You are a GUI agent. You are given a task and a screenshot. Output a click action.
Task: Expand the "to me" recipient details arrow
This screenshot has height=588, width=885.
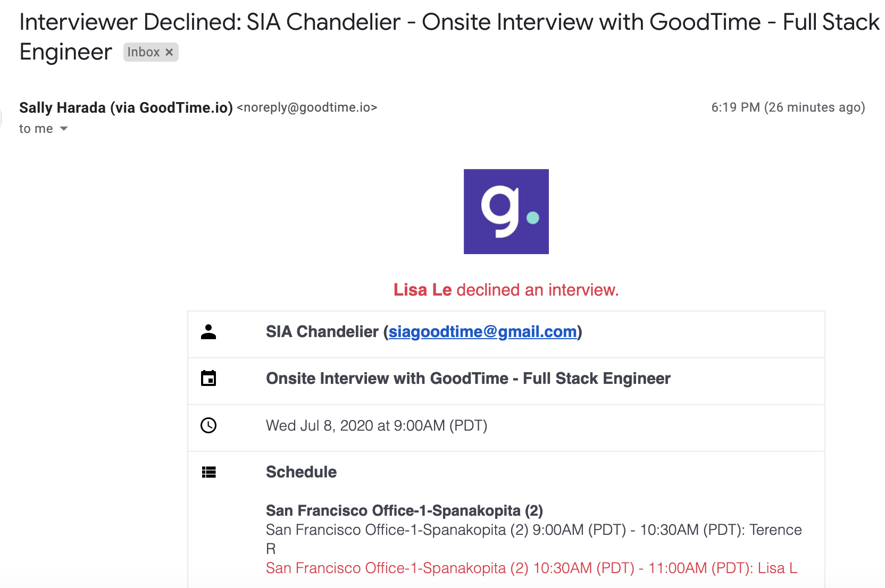point(64,129)
